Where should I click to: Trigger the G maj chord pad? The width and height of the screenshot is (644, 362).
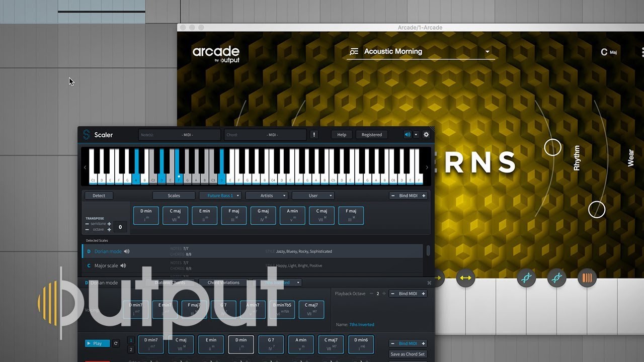click(264, 216)
